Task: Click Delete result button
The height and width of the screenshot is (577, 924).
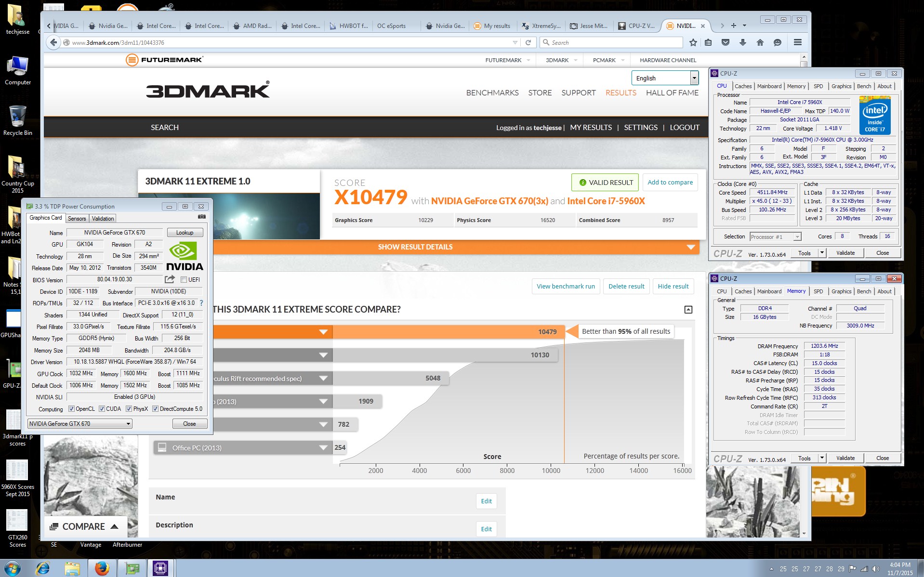Action: pos(626,286)
